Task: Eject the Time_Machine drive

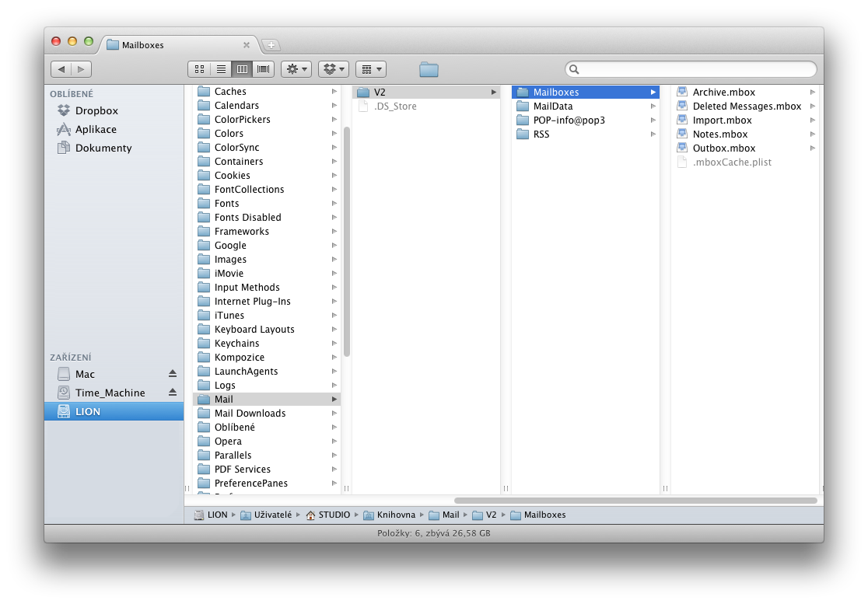Action: [x=173, y=393]
